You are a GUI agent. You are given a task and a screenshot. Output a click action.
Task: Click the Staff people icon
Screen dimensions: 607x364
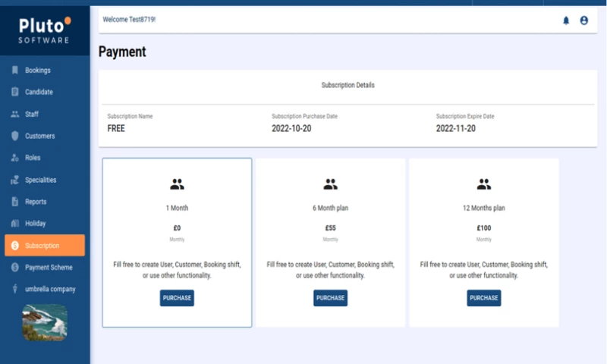[x=14, y=114]
